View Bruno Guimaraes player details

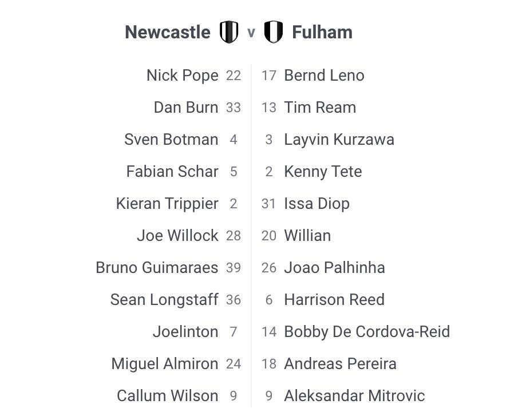pyautogui.click(x=157, y=268)
